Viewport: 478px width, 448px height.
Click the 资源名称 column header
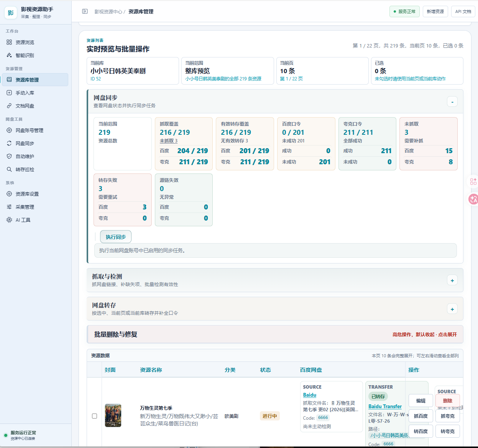tap(151, 370)
